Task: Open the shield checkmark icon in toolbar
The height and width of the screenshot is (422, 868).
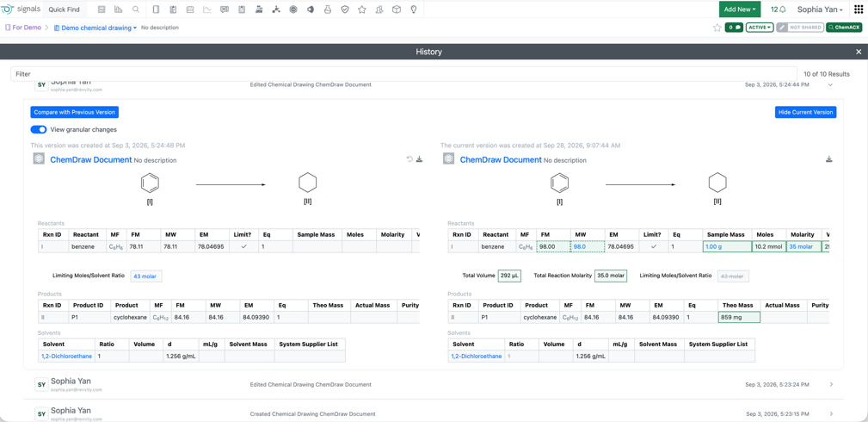Action: pyautogui.click(x=345, y=9)
